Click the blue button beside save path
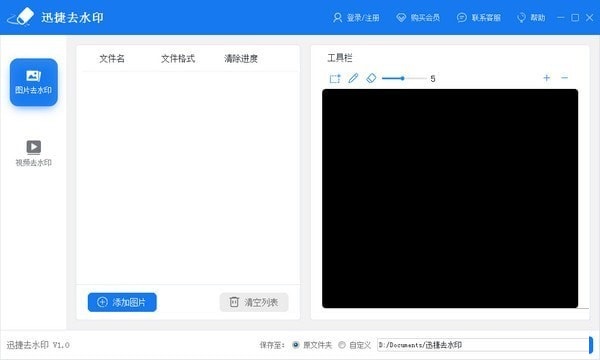Viewport: 600px width, 360px height. tap(591, 345)
